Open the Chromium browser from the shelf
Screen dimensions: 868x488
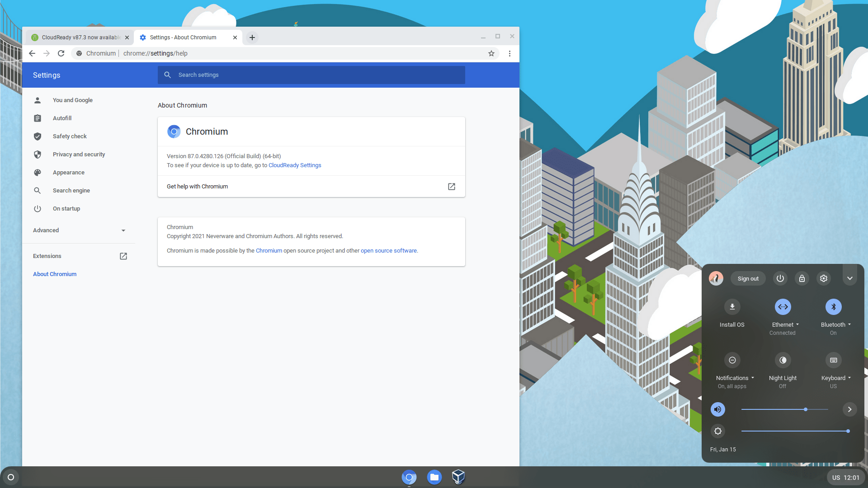(409, 477)
